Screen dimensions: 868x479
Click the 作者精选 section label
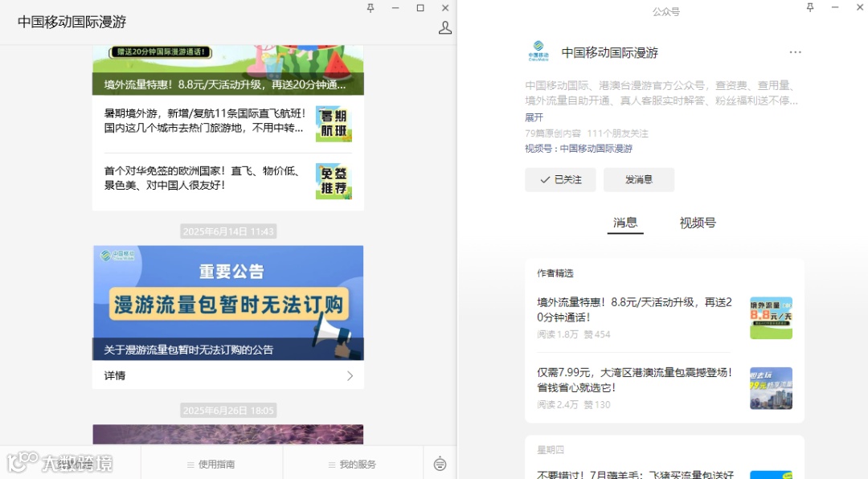[x=555, y=273]
